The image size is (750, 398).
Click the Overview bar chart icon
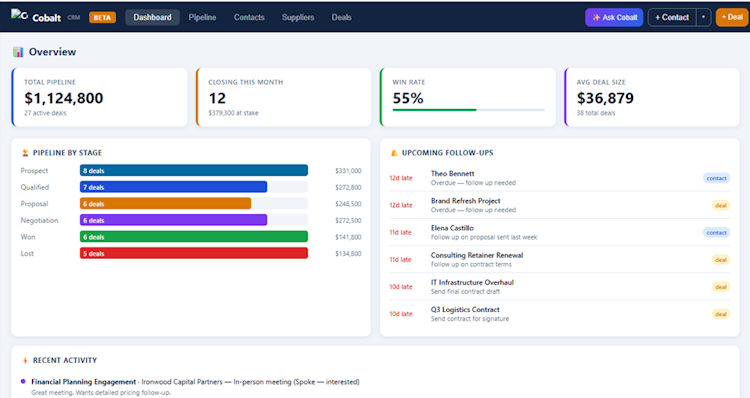click(x=18, y=52)
